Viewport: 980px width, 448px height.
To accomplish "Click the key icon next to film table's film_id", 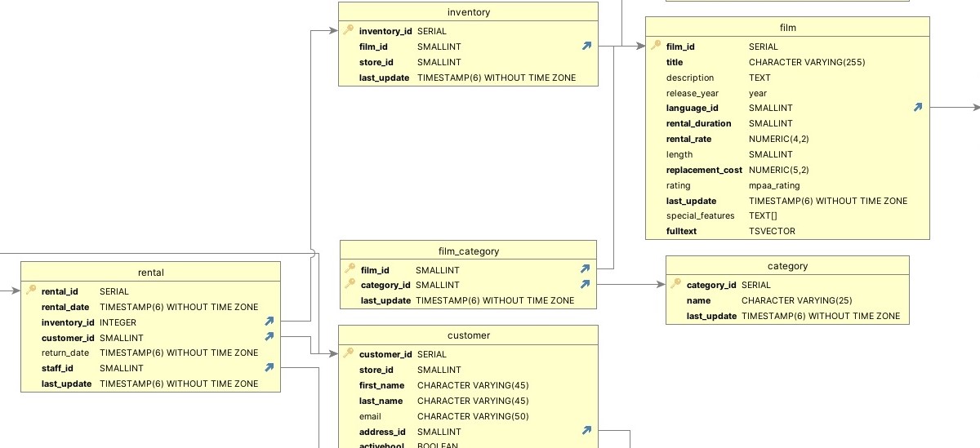I will (656, 46).
